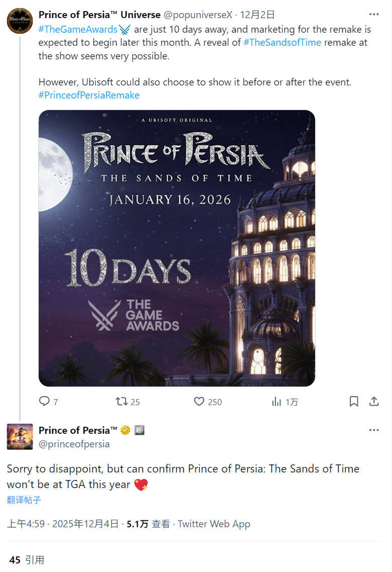This screenshot has width=392, height=572.
Task: Open the official Prince of Persia avatar
Action: (20, 436)
